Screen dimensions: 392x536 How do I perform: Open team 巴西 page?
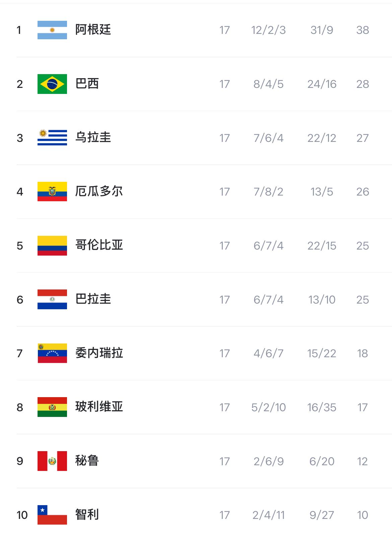[x=87, y=84]
